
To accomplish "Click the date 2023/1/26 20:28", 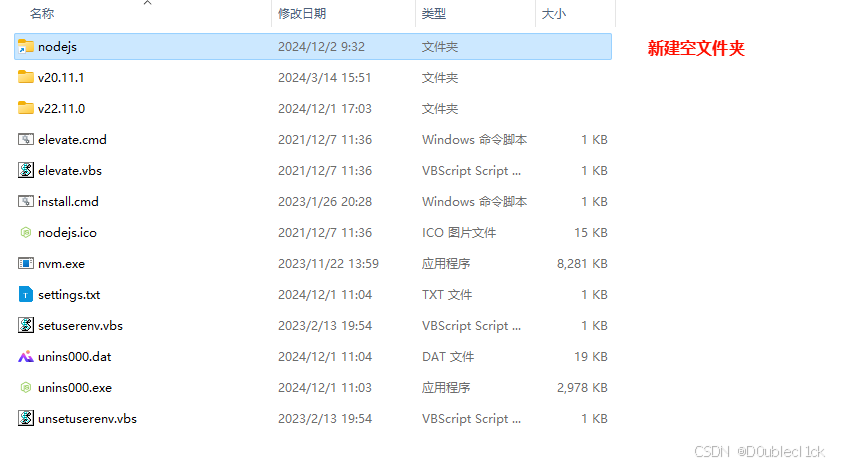I will coord(325,202).
